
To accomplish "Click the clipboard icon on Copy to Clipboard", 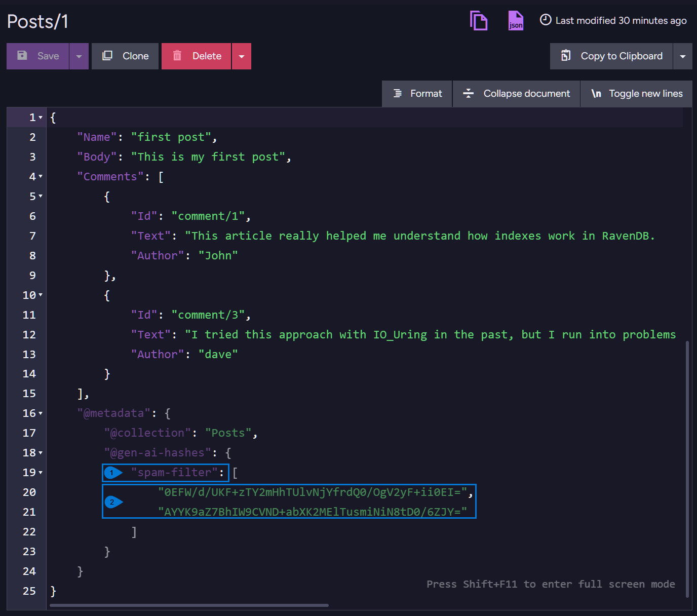I will 566,56.
